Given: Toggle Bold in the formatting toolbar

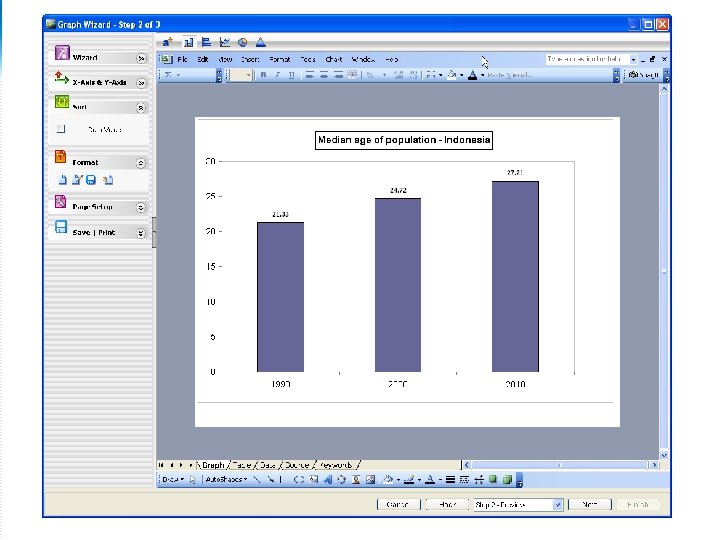Looking at the screenshot, I should click(263, 74).
